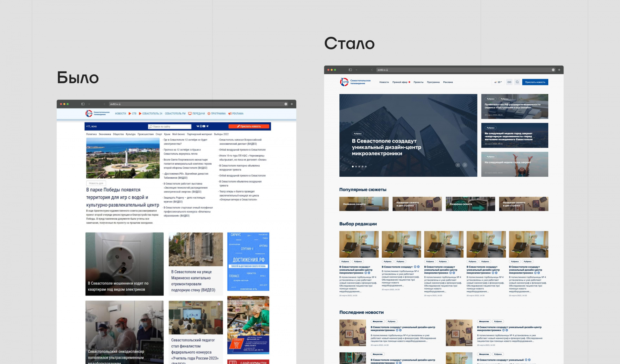Image resolution: width=620 pixels, height=364 pixels.
Task: Show previous slide in the hero carousel
Action: coord(458,165)
